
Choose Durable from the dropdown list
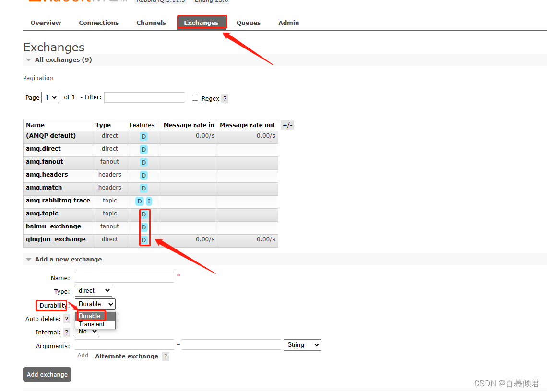tap(95, 316)
